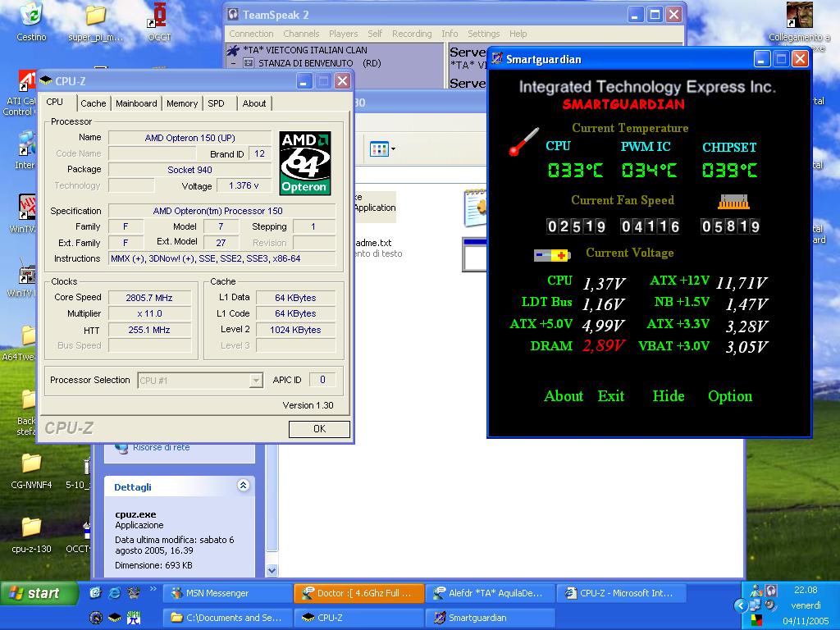The height and width of the screenshot is (630, 840).
Task: Switch to CPU-Z - Microsoft Internet Explorer taskbar button
Action: 622,593
